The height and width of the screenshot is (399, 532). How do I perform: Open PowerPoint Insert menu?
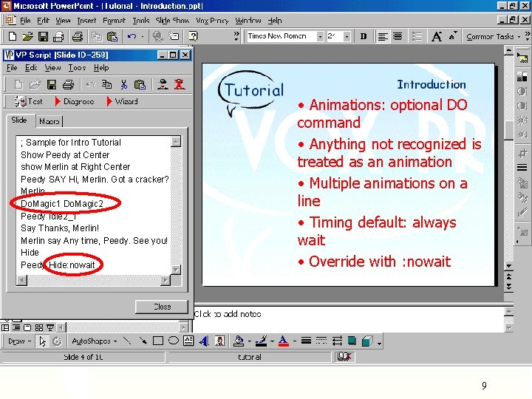(x=86, y=21)
